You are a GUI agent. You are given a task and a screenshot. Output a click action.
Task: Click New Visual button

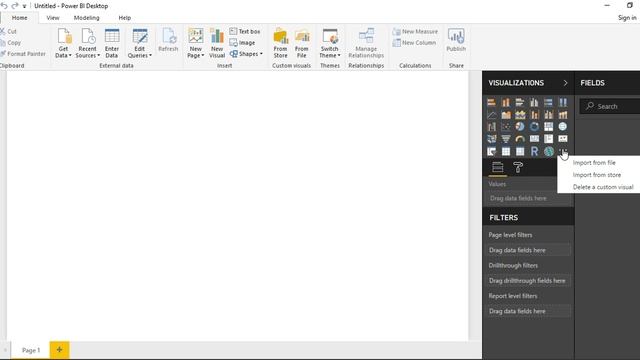pyautogui.click(x=217, y=43)
